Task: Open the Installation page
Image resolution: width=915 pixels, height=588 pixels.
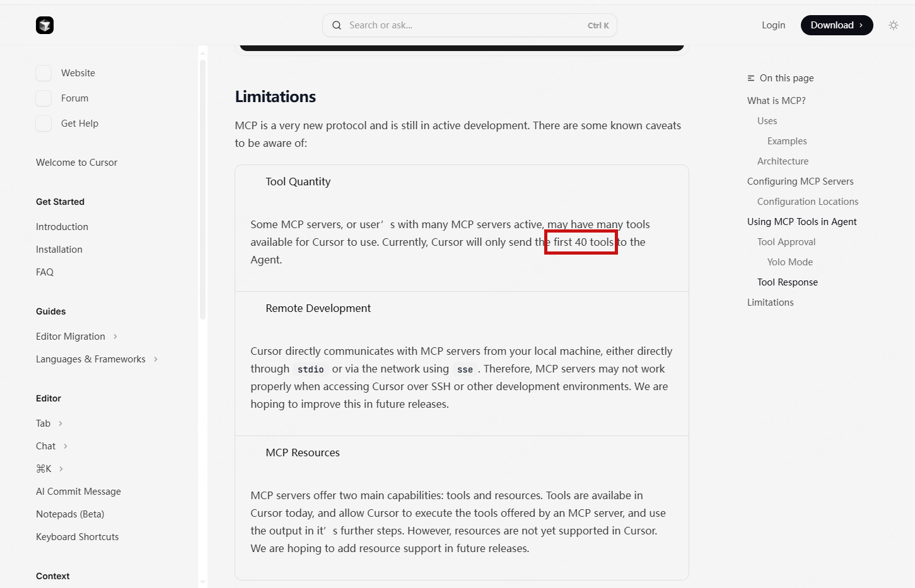Action: point(59,250)
